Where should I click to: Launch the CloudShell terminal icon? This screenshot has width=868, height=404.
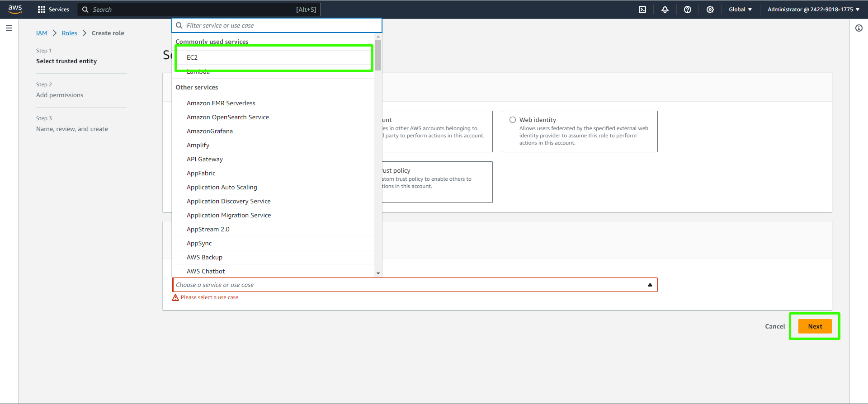(642, 9)
